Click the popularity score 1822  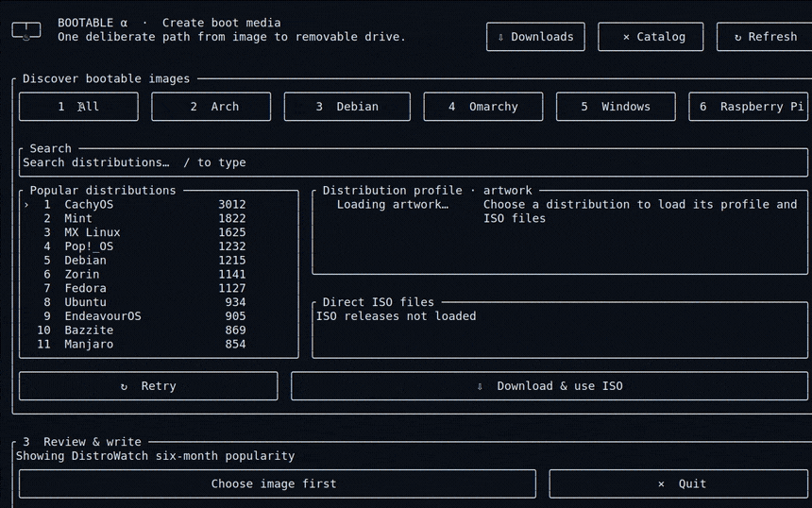232,218
